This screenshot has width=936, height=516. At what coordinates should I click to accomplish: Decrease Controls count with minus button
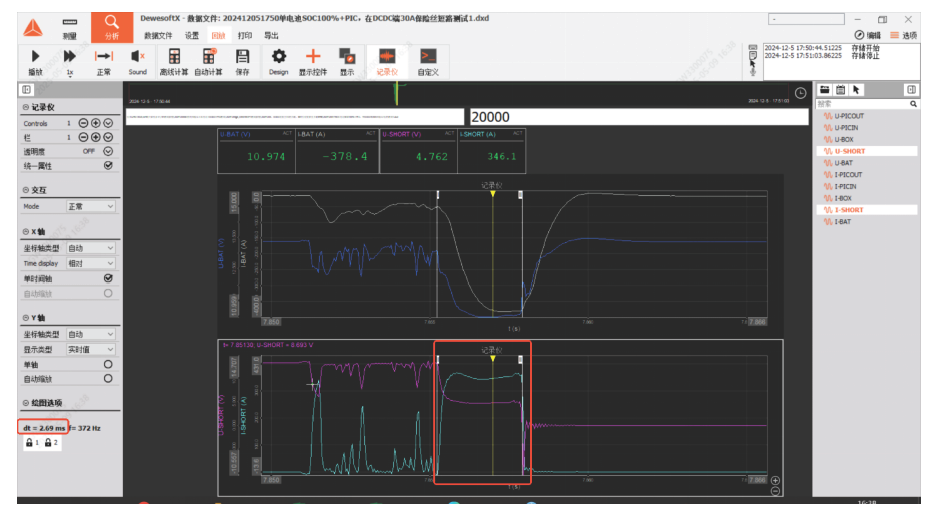pos(83,123)
